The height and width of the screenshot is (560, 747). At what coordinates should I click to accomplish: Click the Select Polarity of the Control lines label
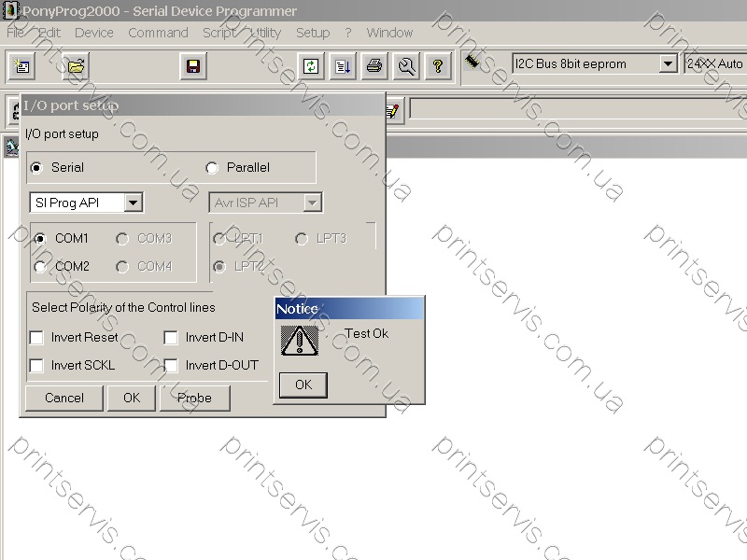point(123,308)
